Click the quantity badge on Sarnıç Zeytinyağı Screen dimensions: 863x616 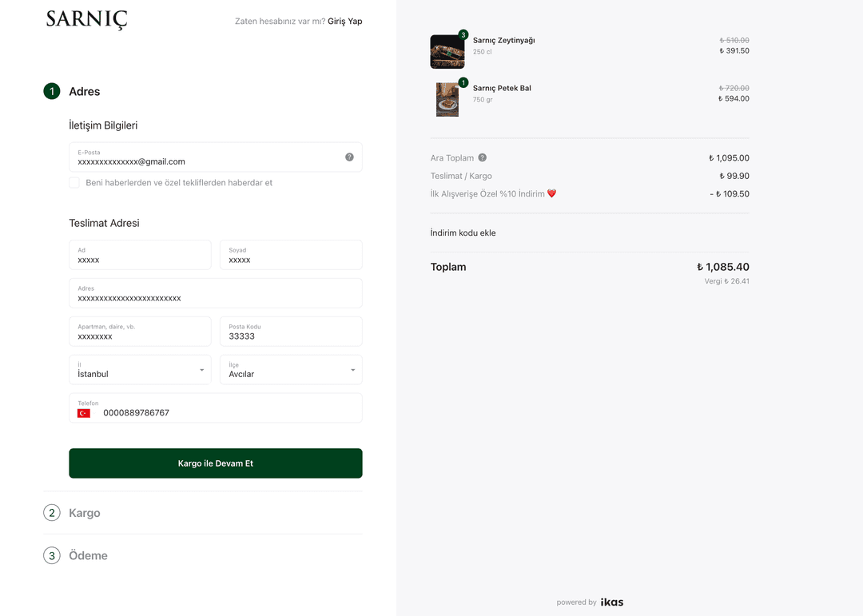(x=463, y=34)
